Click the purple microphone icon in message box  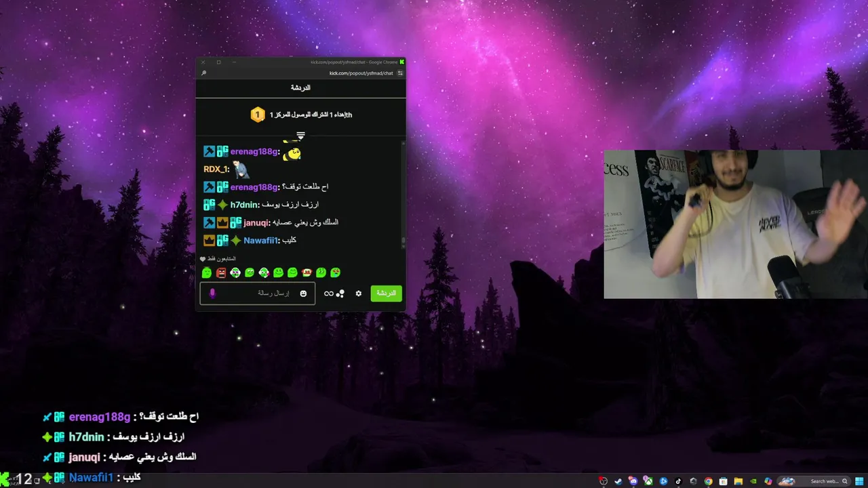coord(212,293)
